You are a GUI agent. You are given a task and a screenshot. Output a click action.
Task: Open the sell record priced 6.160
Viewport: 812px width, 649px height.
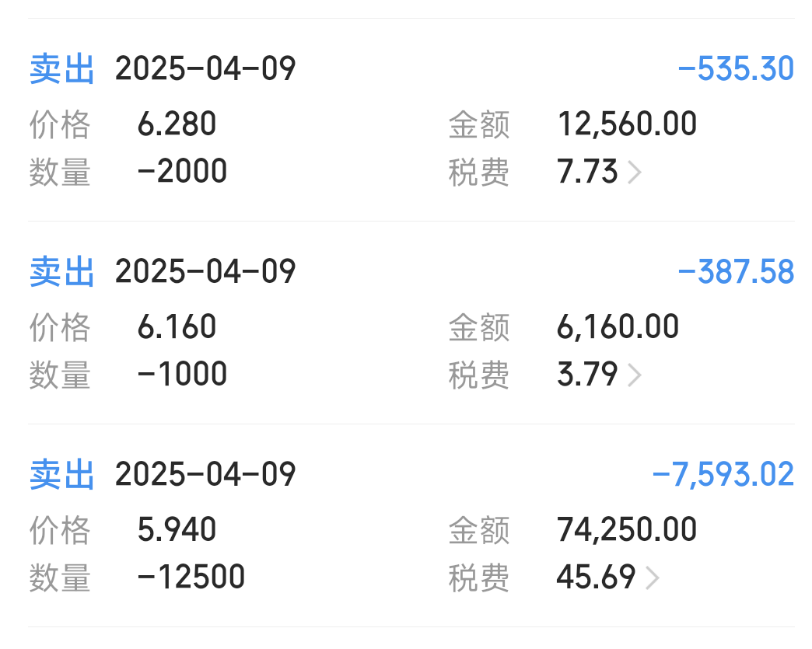click(x=411, y=323)
